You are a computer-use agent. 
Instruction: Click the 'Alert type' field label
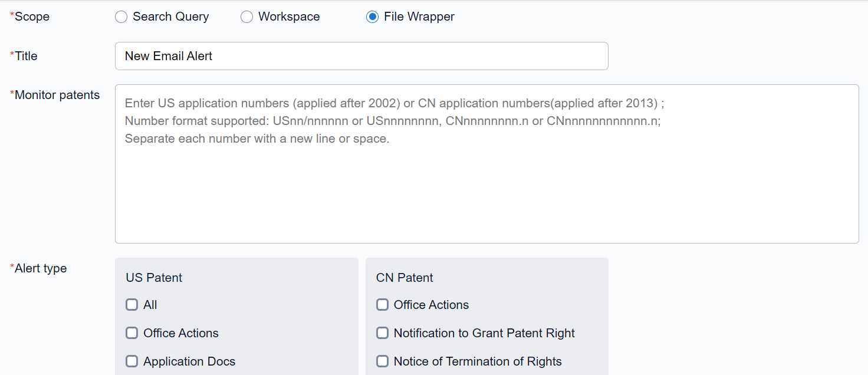(41, 268)
